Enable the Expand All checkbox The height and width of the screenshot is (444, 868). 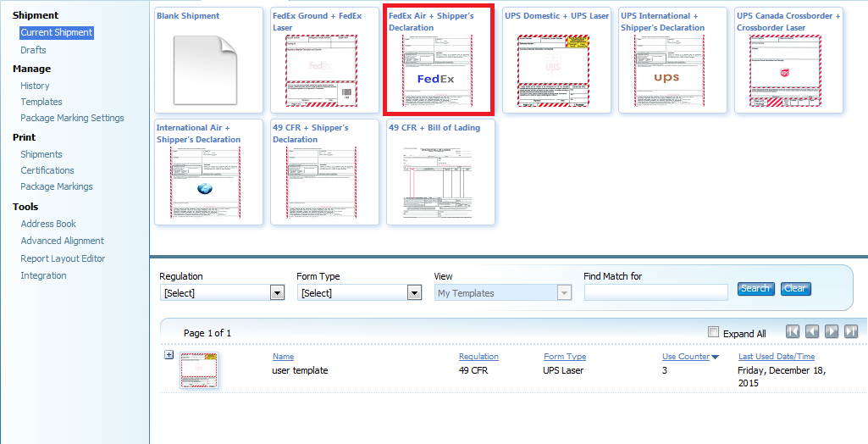click(x=713, y=333)
